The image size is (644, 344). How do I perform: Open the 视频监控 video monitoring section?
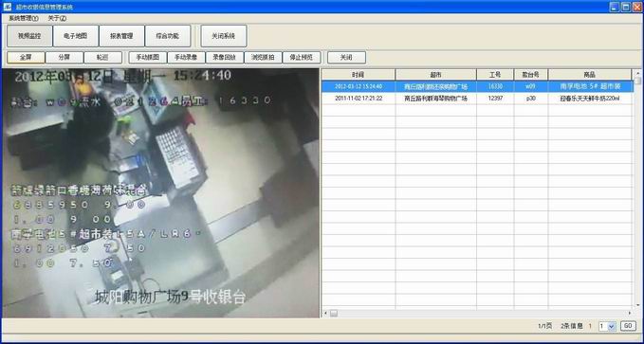tap(29, 36)
